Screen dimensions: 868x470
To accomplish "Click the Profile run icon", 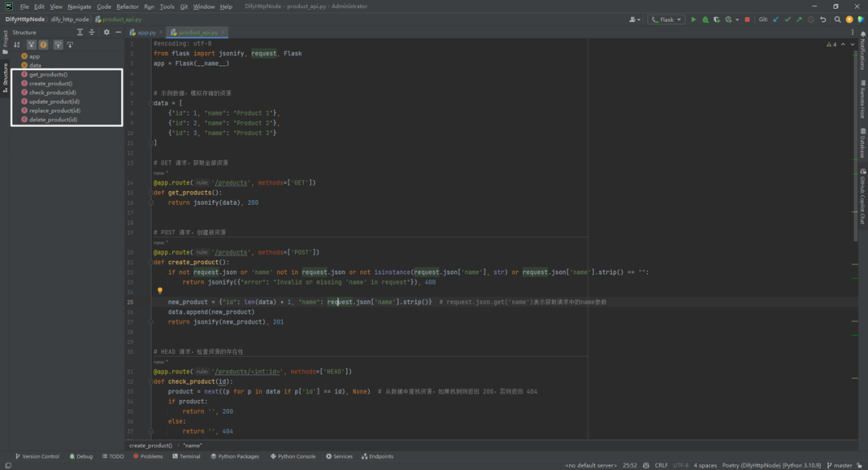I will [728, 19].
